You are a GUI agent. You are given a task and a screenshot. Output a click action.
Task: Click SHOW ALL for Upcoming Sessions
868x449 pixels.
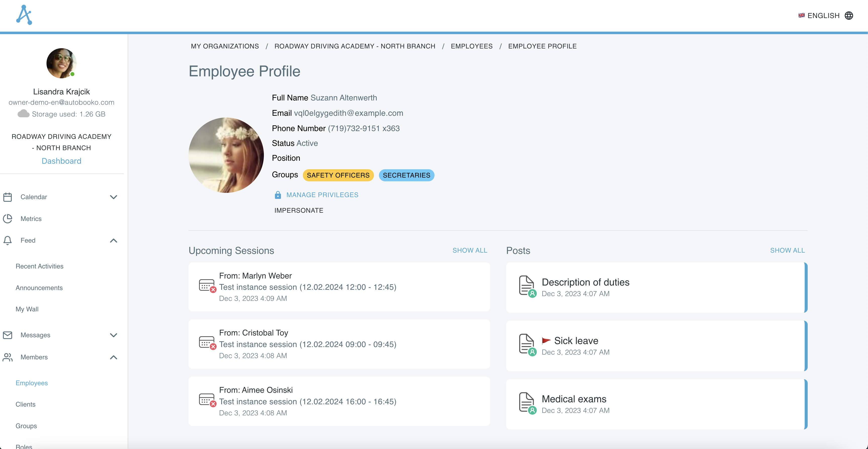(x=470, y=250)
